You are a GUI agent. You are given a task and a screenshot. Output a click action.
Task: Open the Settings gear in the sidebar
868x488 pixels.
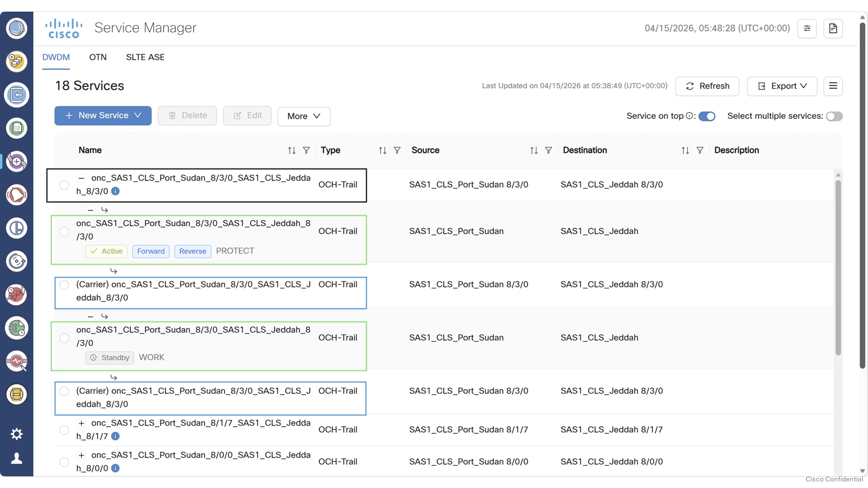pos(16,433)
